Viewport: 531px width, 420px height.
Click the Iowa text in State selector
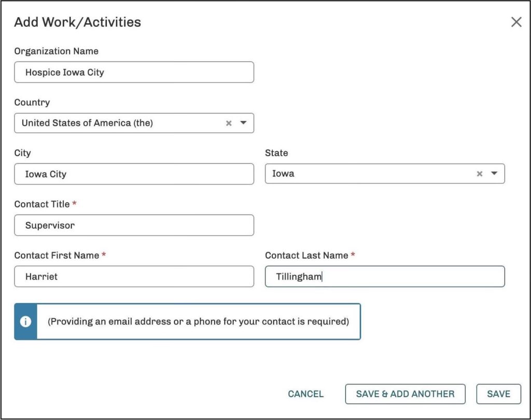pyautogui.click(x=283, y=174)
